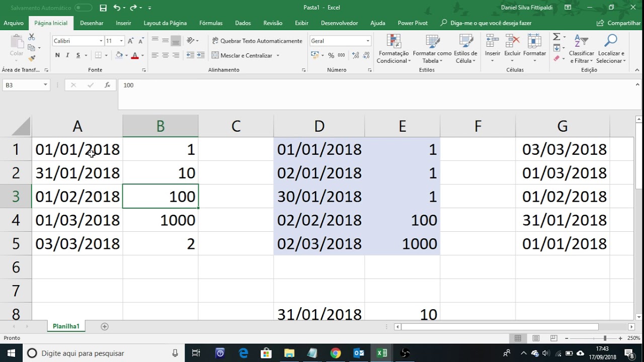Switch to Page Layout view
This screenshot has width=644, height=362.
point(536,338)
